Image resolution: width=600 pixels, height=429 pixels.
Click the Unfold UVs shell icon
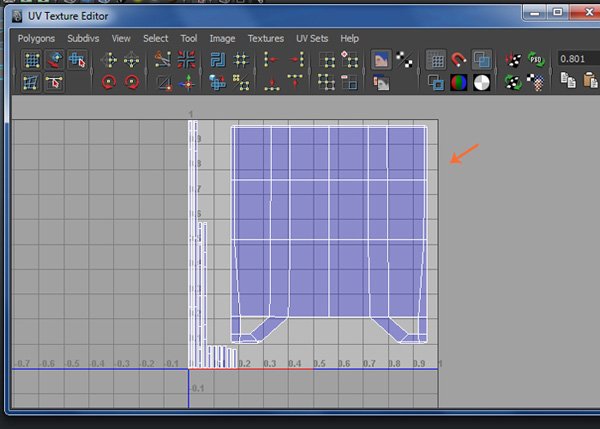pyautogui.click(x=218, y=83)
